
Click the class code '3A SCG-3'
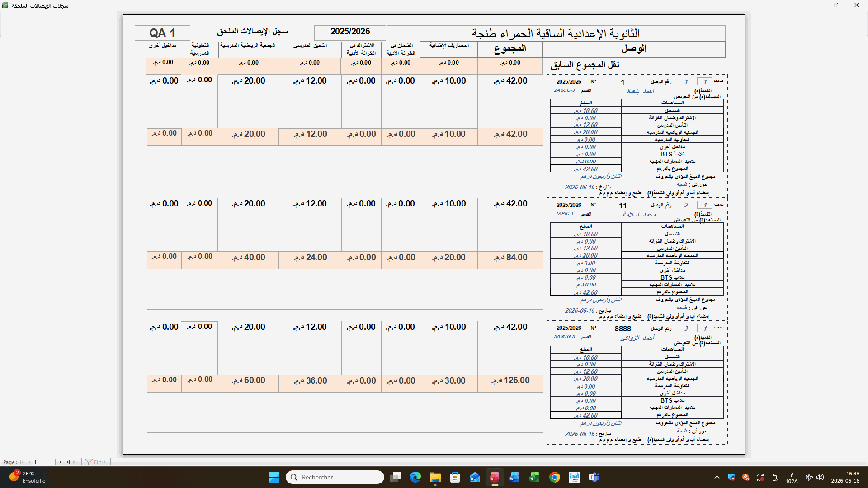pos(565,337)
